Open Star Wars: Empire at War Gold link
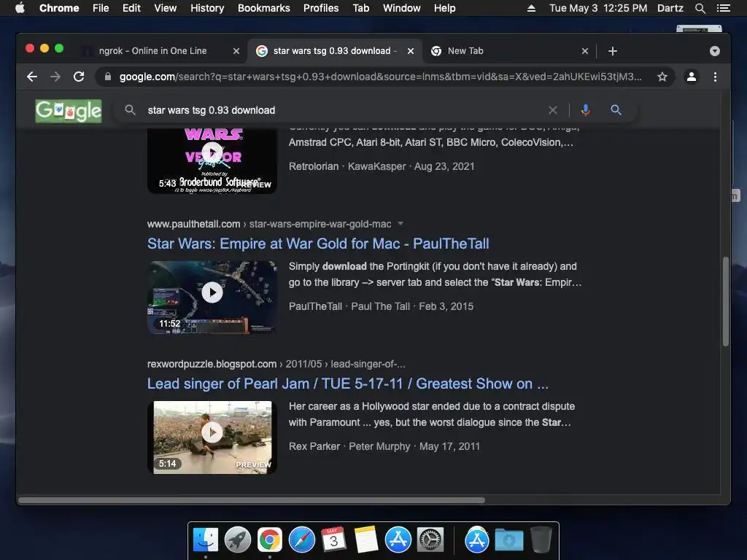The width and height of the screenshot is (747, 560). (x=318, y=244)
